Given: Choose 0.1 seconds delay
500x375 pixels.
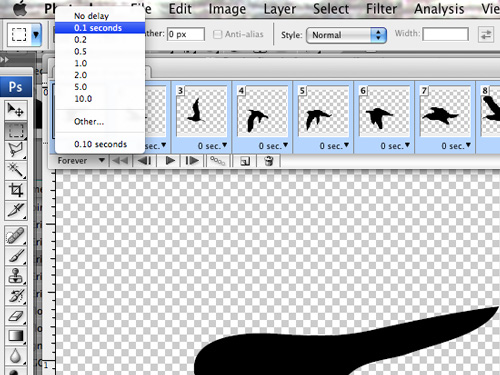Looking at the screenshot, I should 100,28.
